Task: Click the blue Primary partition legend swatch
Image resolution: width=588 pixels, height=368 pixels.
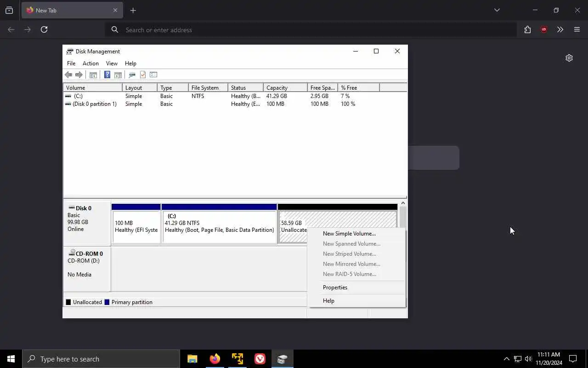Action: (107, 302)
